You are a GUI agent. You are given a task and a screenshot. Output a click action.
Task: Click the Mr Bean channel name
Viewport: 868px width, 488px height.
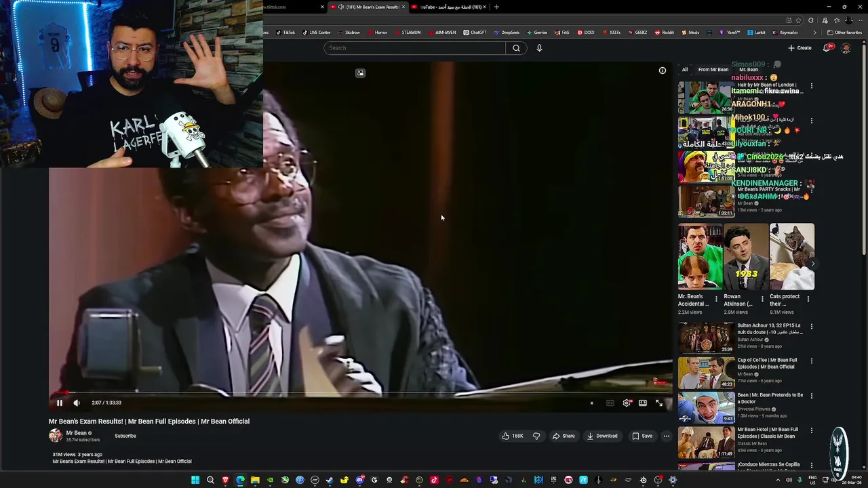pyautogui.click(x=76, y=433)
